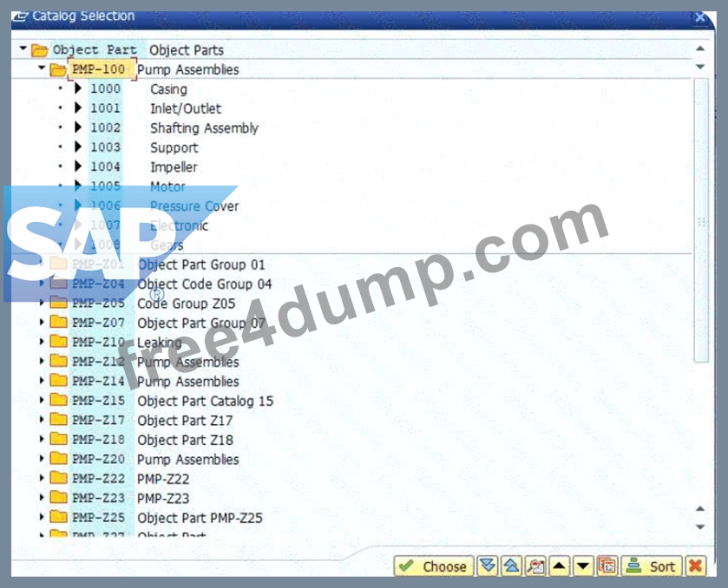Select code 1000 Casing

(x=138, y=88)
